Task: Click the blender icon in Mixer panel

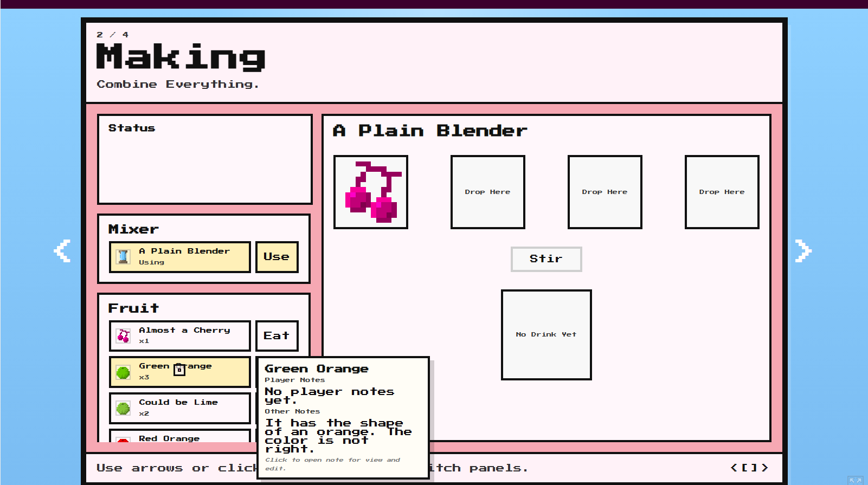Action: pos(124,256)
